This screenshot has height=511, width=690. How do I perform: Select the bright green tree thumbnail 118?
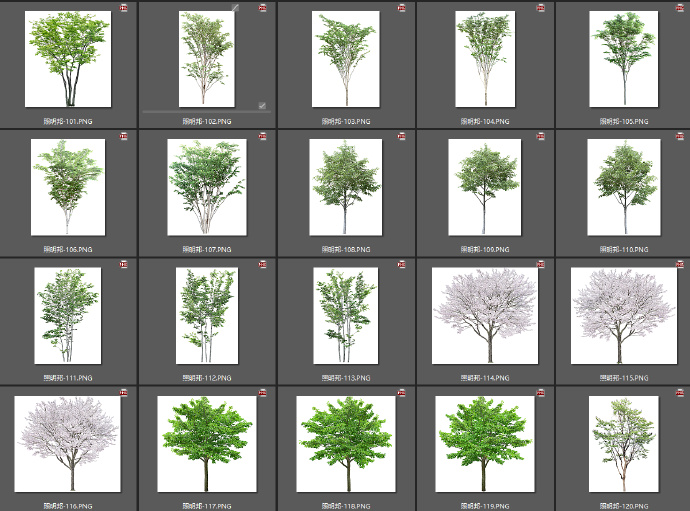[346, 444]
